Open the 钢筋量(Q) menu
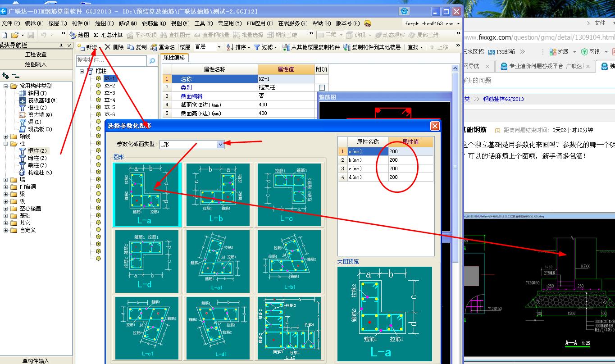Screen dimensions: 615x364 click(x=154, y=23)
